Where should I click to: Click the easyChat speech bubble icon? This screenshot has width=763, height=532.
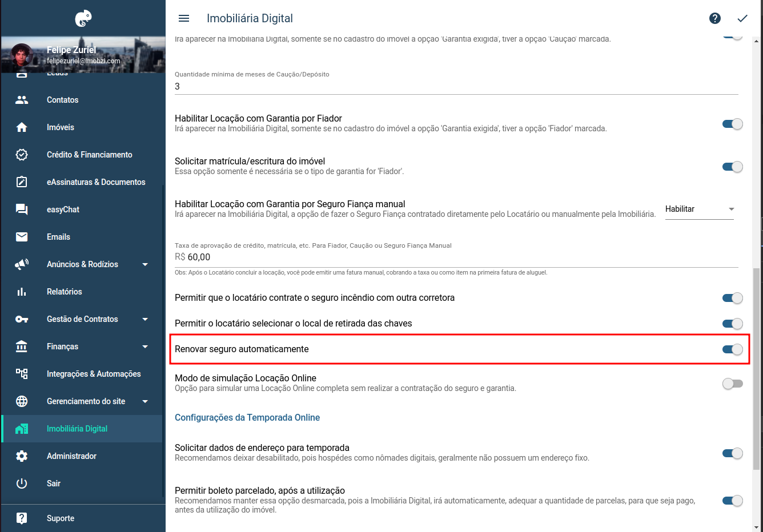[x=22, y=209]
